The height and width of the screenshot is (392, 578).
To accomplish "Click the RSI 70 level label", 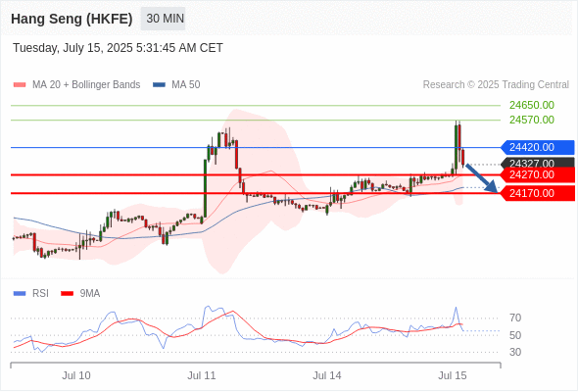I will (515, 318).
